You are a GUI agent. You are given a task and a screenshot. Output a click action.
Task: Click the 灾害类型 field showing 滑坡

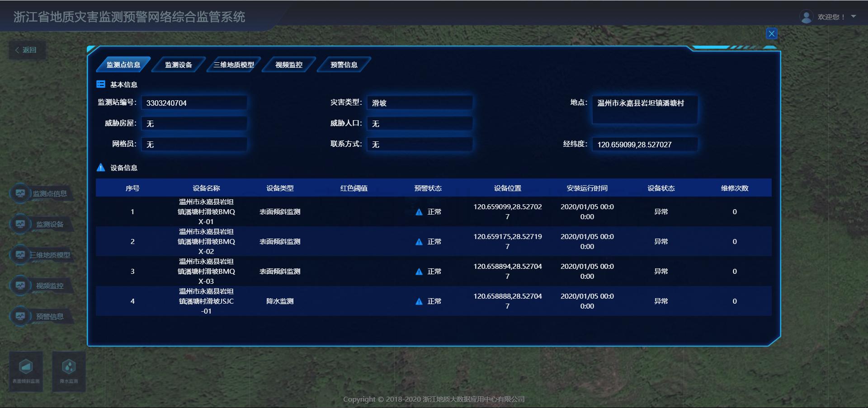[419, 103]
